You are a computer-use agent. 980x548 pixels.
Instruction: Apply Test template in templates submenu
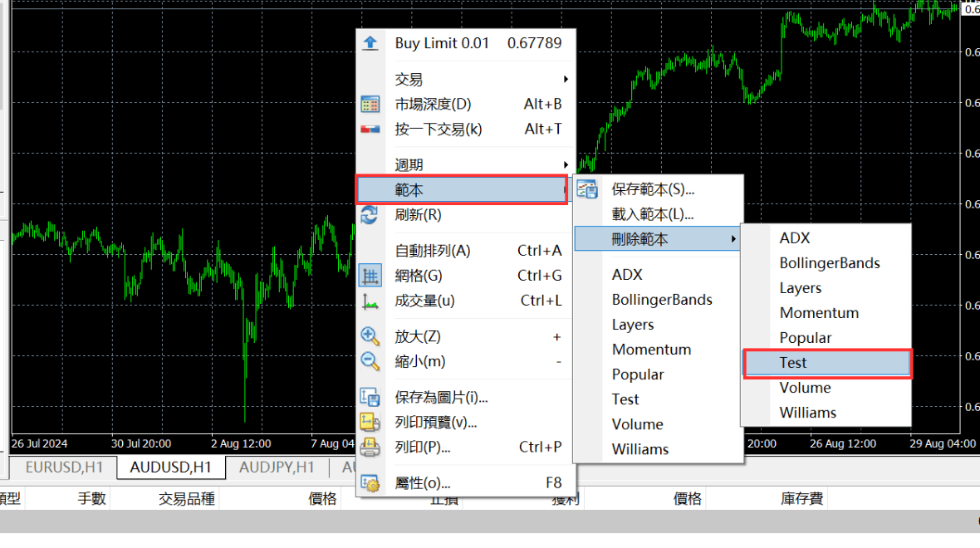coord(658,399)
